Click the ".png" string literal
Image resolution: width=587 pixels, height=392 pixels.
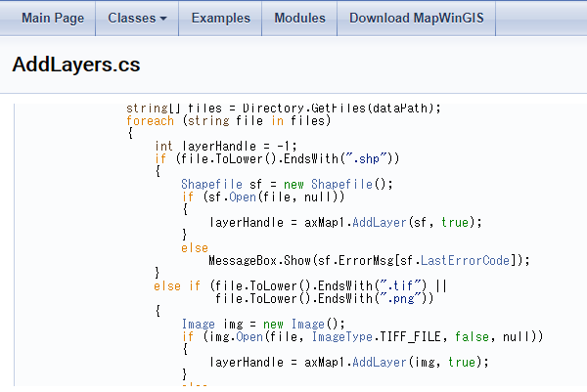tap(400, 299)
